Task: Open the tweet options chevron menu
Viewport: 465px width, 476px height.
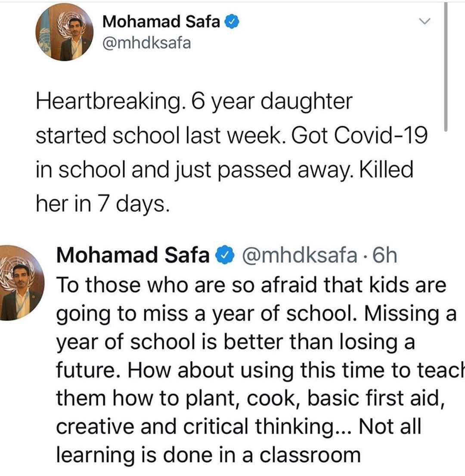Action: coord(425,21)
